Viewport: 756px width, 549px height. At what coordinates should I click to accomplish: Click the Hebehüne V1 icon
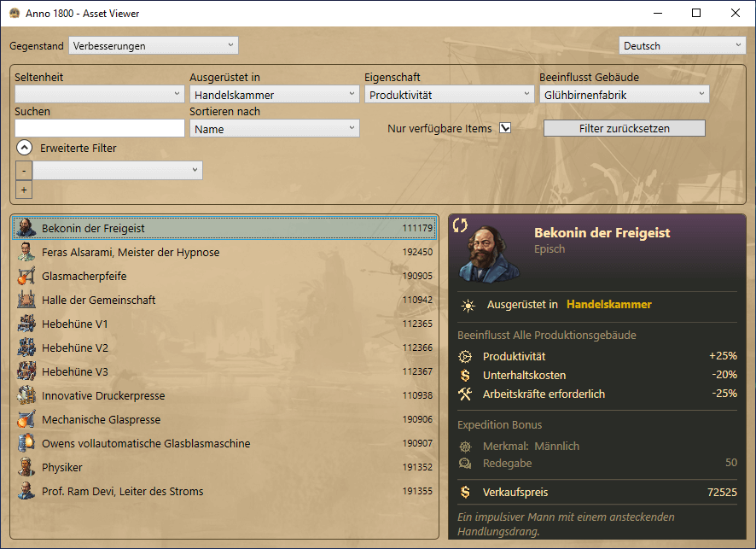point(26,324)
